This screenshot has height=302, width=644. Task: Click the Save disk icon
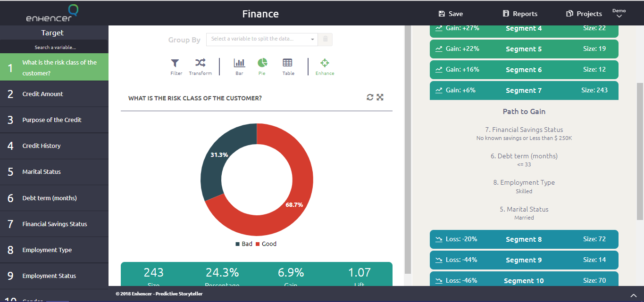click(442, 14)
